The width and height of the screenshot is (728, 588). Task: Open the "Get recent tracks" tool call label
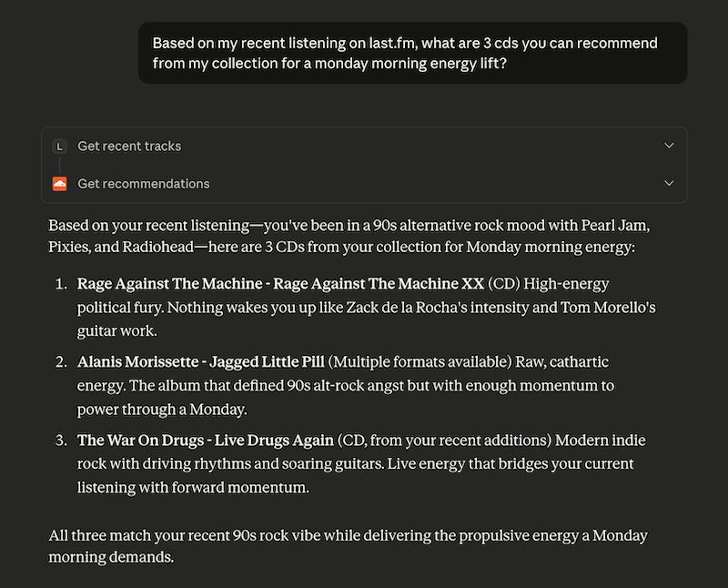(129, 146)
